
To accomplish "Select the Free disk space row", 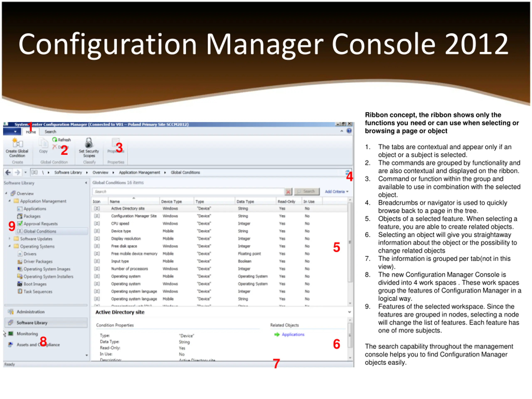I will 219,246.
